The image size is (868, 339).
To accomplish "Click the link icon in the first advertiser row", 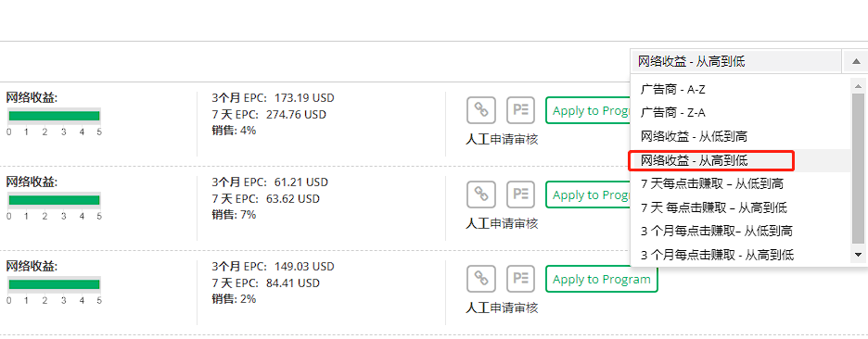I will click(481, 110).
